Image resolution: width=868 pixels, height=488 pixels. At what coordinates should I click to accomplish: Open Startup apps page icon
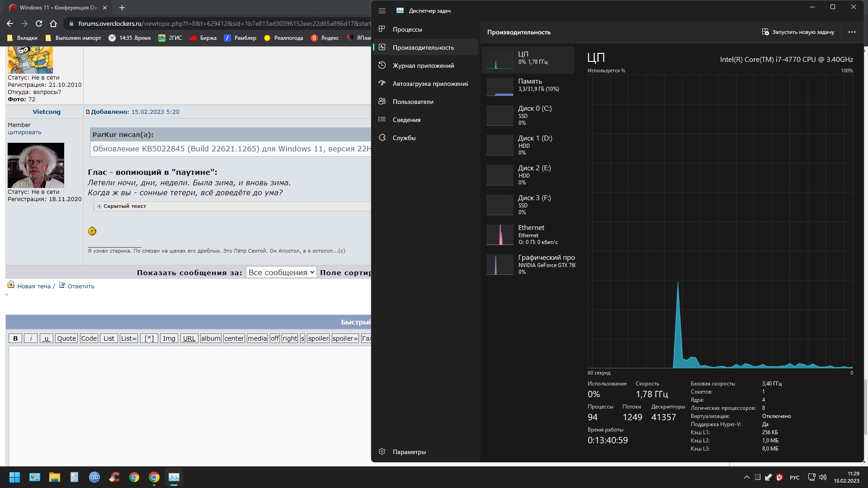tap(382, 84)
